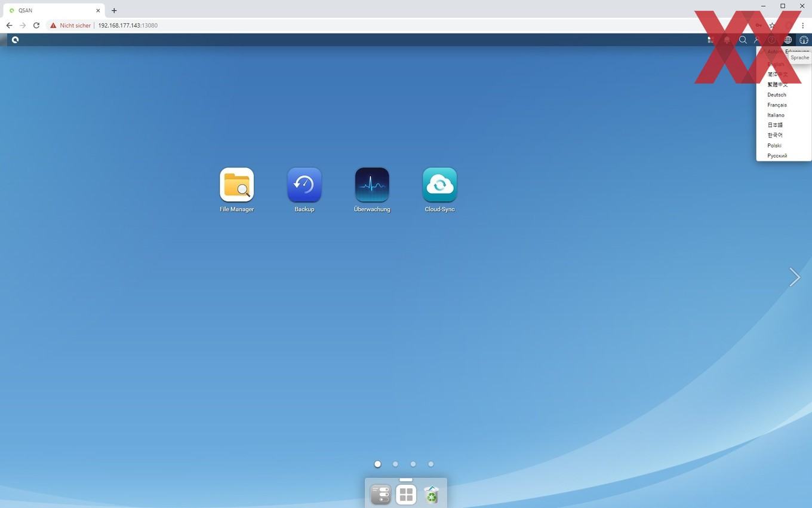The width and height of the screenshot is (812, 508).
Task: Switch to the fourth desktop page dot
Action: 431,464
